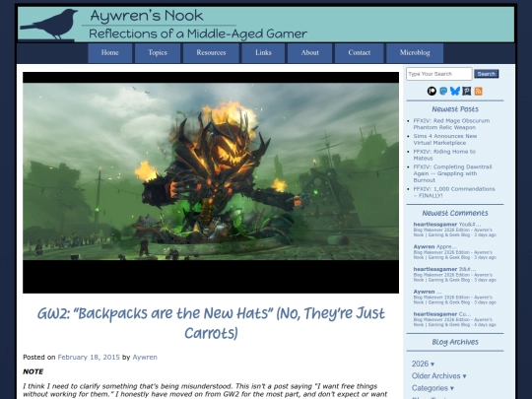This screenshot has width=532, height=399.
Task: Focus the 'Type Your Search' field
Action: coord(439,74)
